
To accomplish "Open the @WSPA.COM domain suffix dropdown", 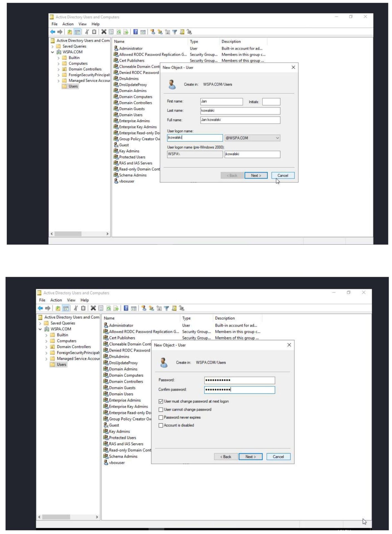I will [252, 138].
